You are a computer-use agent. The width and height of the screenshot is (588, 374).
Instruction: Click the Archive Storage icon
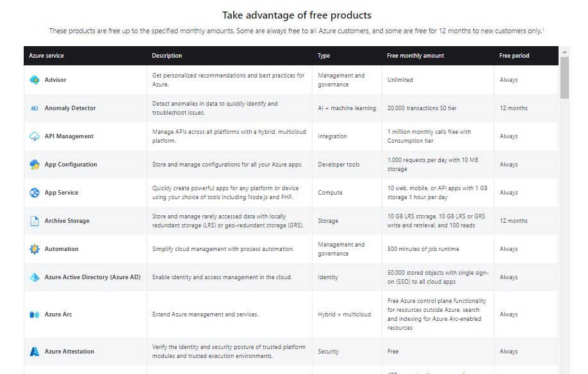click(x=35, y=221)
